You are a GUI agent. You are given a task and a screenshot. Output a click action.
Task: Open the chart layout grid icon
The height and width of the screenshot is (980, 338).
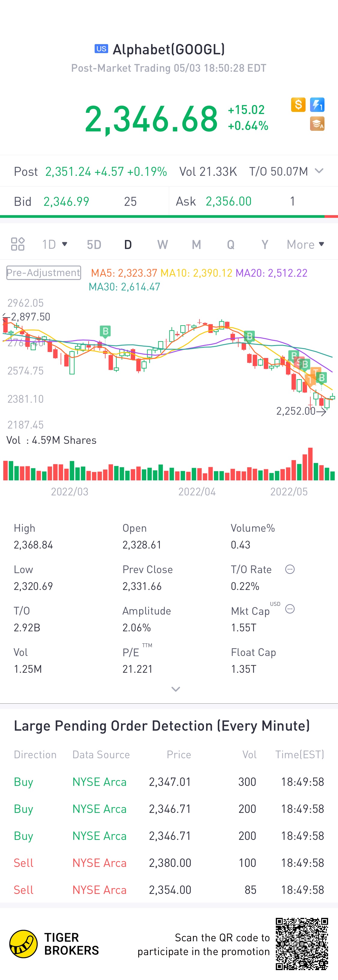click(17, 244)
